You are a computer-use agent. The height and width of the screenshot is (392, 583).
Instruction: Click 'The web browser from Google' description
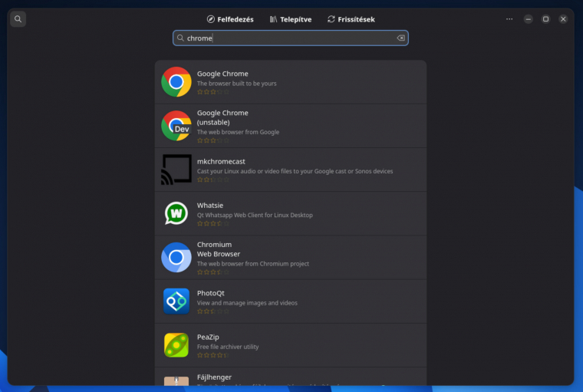[x=238, y=132]
